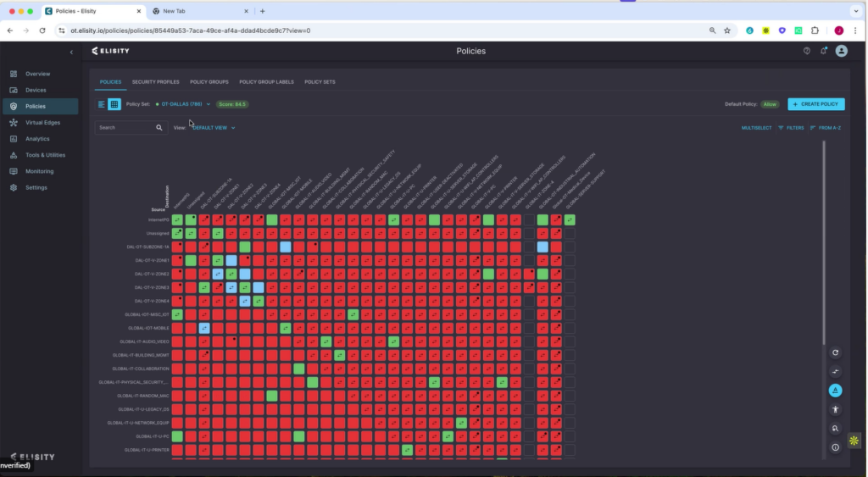Click the swap arrows matrix icon
Image resolution: width=868 pixels, height=477 pixels.
(x=835, y=371)
